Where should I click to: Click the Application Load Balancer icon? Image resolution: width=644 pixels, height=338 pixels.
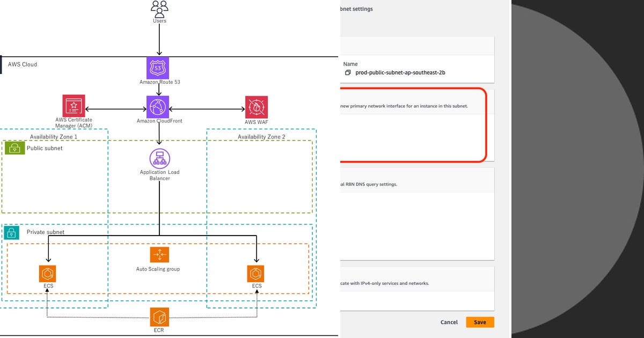tap(159, 159)
